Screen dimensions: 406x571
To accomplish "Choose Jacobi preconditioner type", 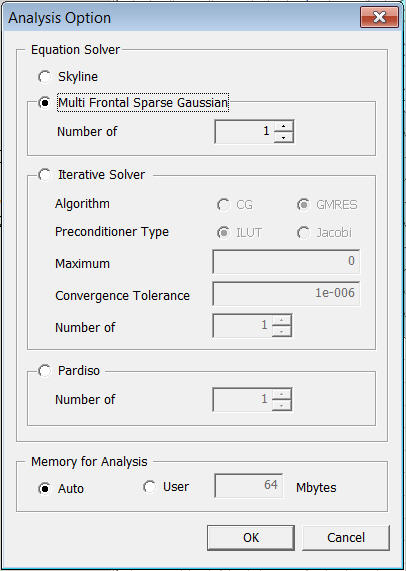I will 303,232.
